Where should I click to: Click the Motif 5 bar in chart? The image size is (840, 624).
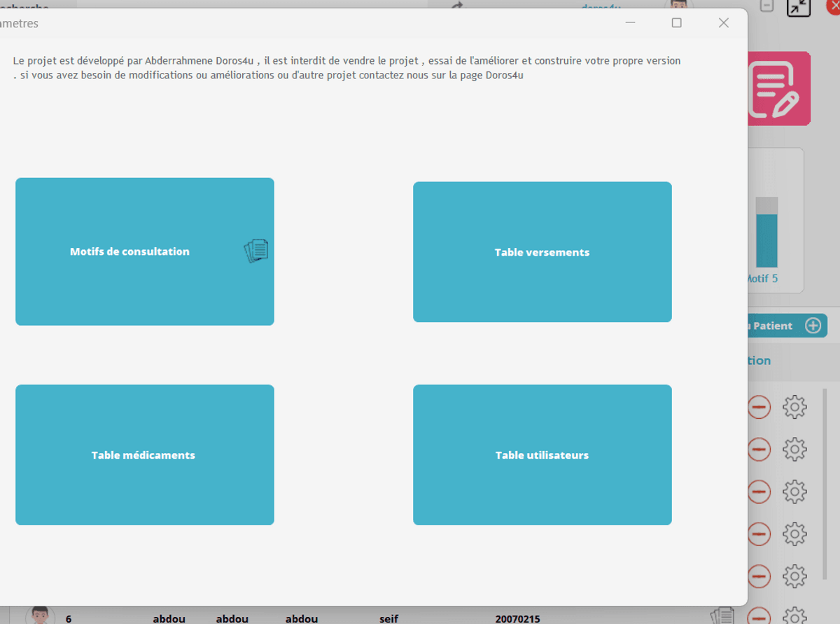pos(766,240)
